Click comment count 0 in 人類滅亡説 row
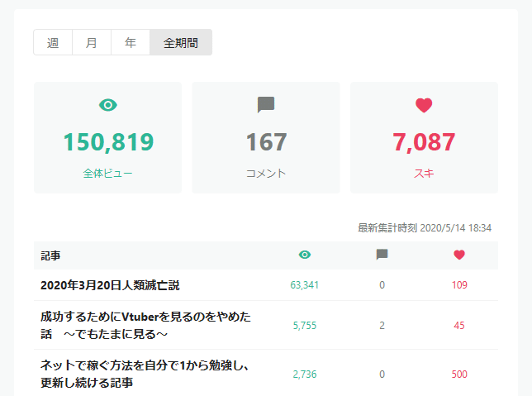The image size is (532, 396). [x=382, y=285]
